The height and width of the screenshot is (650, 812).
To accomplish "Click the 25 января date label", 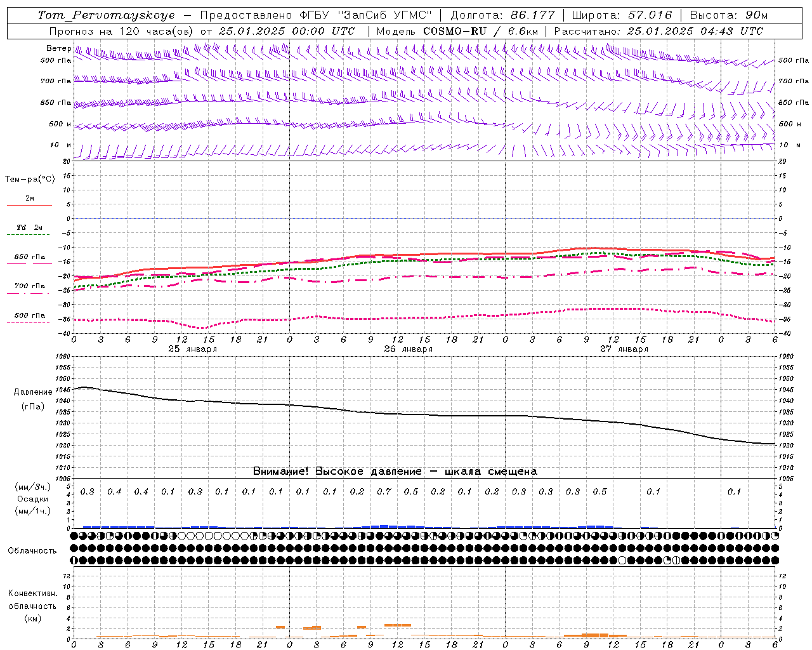I will tap(192, 349).
